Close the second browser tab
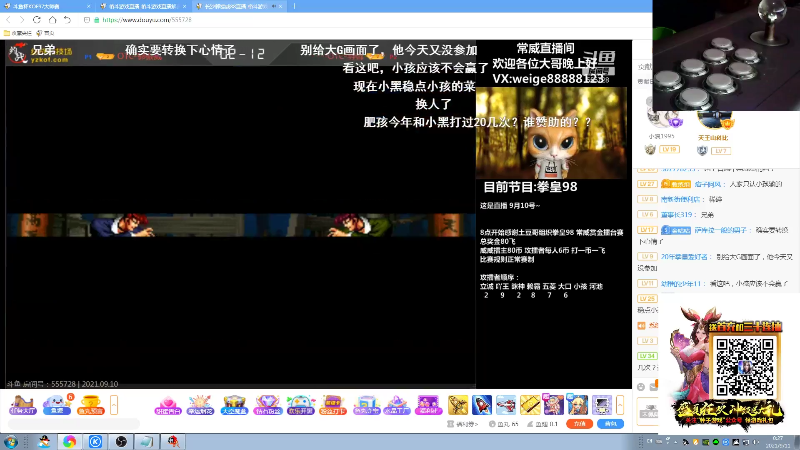The height and width of the screenshot is (450, 800). 184,7
